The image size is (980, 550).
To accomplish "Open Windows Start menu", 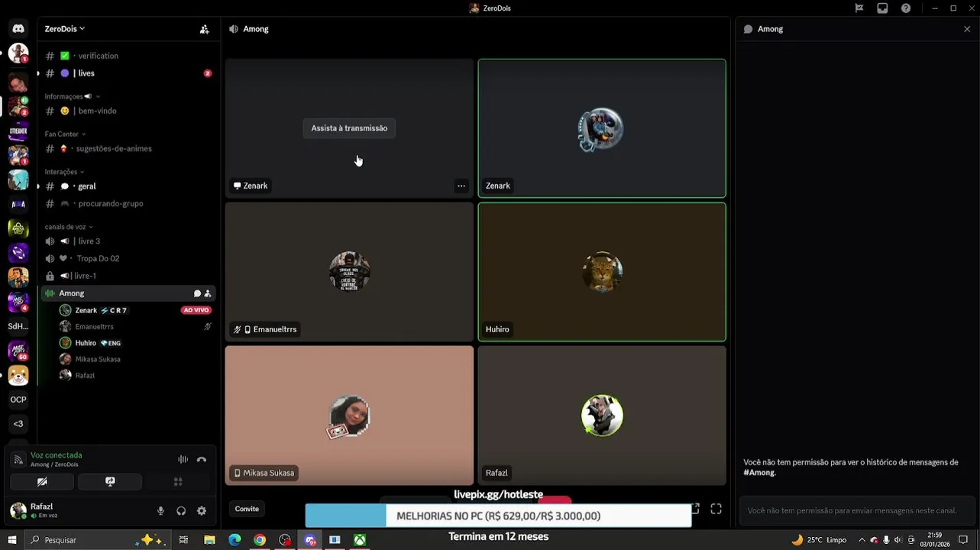I will pyautogui.click(x=12, y=540).
